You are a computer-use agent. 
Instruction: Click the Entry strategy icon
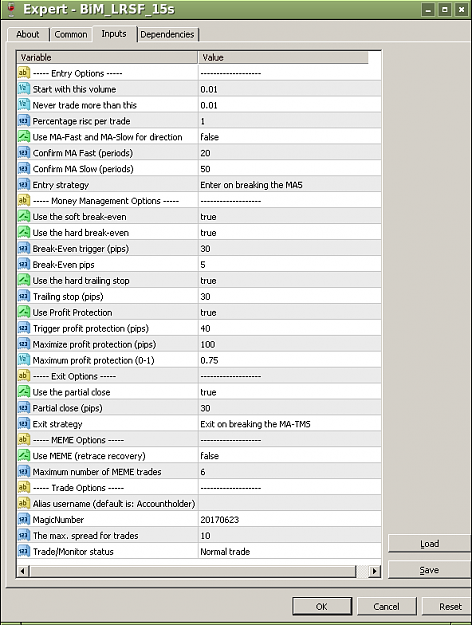(x=24, y=185)
